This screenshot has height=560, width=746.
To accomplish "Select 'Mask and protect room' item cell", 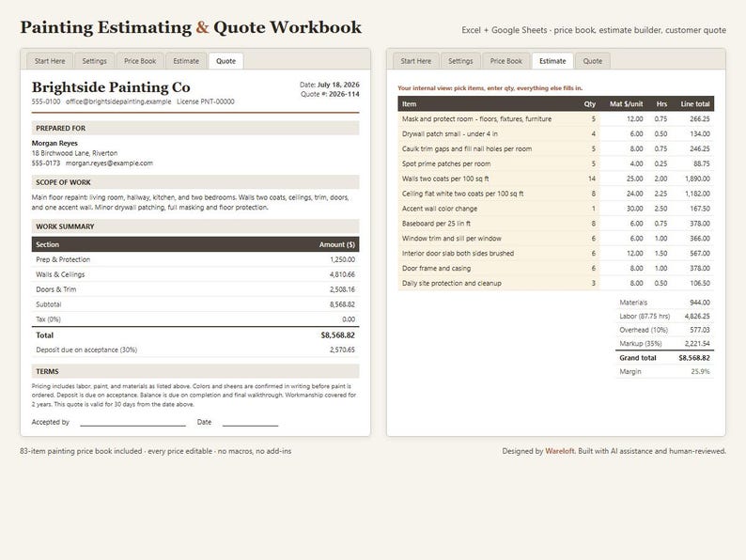I will (x=476, y=119).
